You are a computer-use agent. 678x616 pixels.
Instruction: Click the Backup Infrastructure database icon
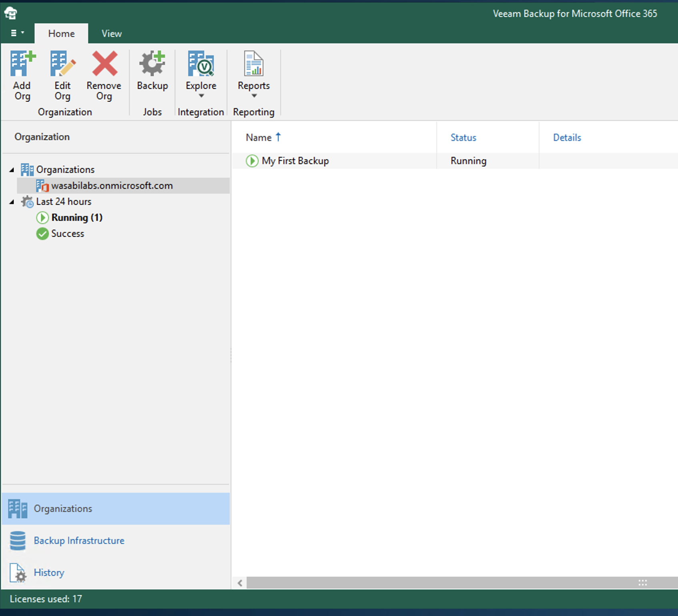(x=18, y=541)
